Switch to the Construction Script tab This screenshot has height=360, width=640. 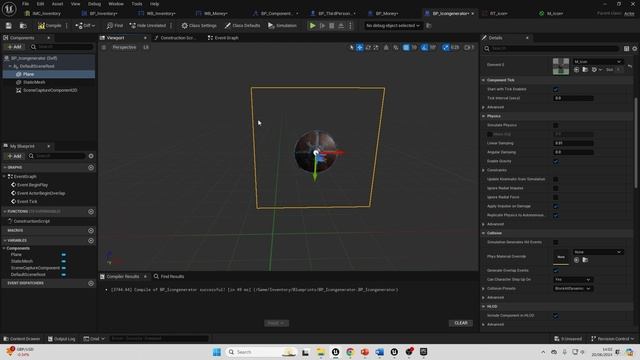tap(176, 38)
